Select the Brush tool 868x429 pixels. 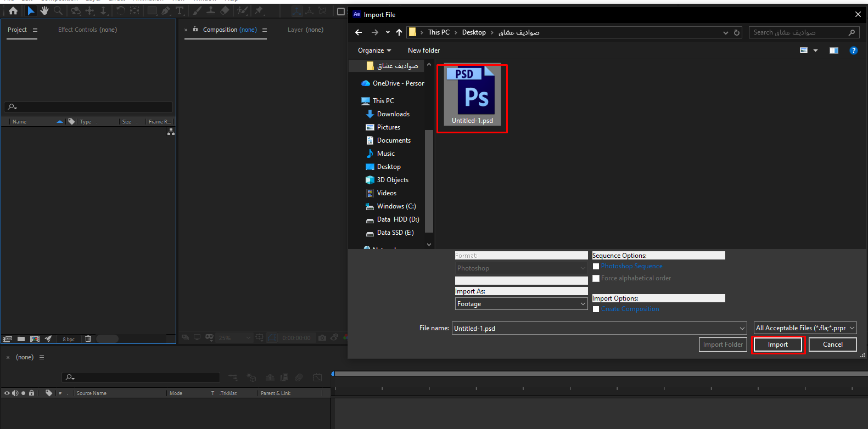(x=197, y=10)
